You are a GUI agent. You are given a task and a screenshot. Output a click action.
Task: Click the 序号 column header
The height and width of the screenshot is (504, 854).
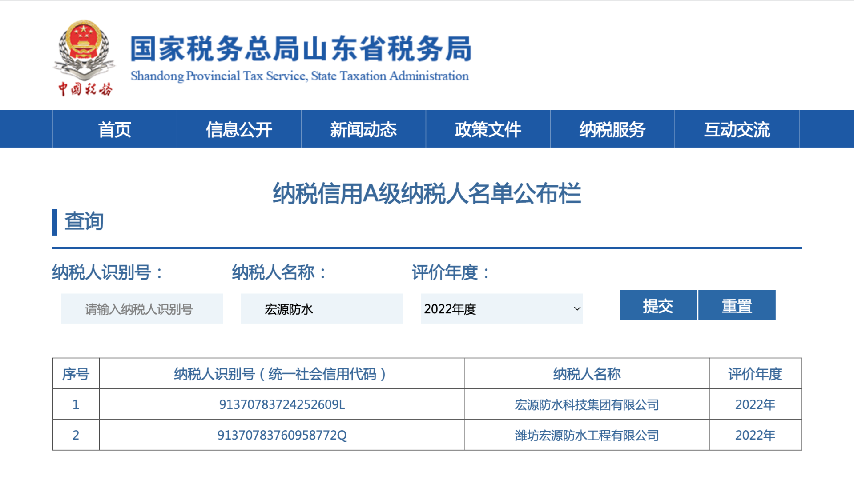[x=76, y=374]
